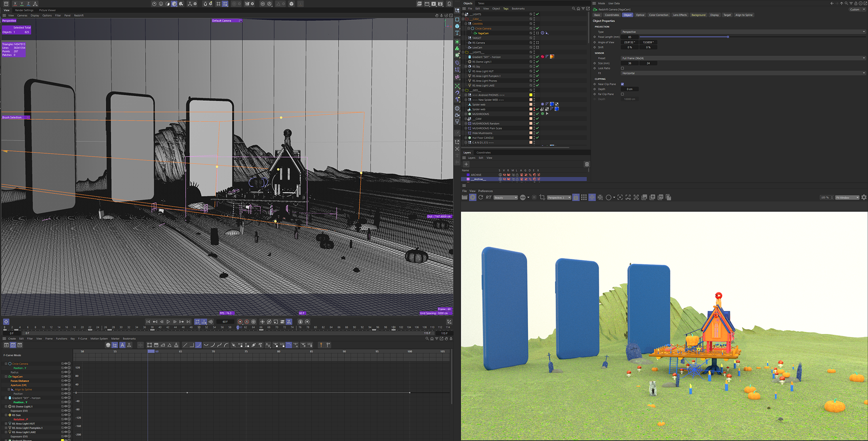868x441 pixels.
Task: Click the crop region render icon
Action: click(542, 197)
